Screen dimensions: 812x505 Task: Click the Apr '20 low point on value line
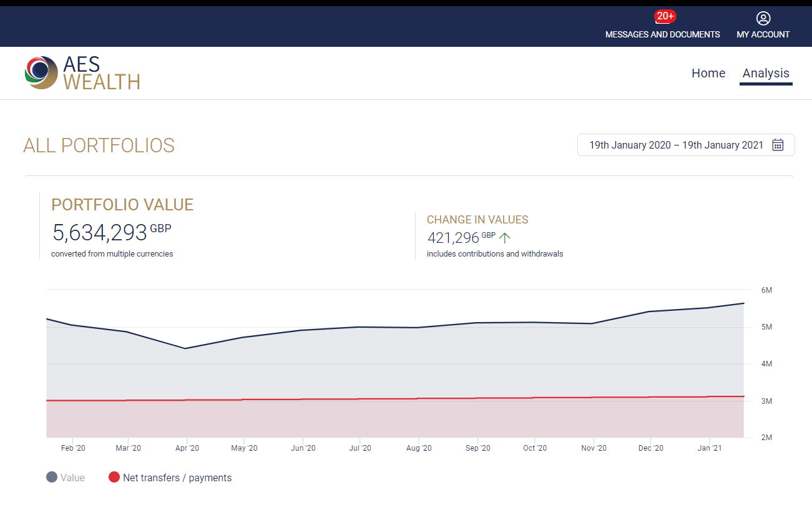185,348
